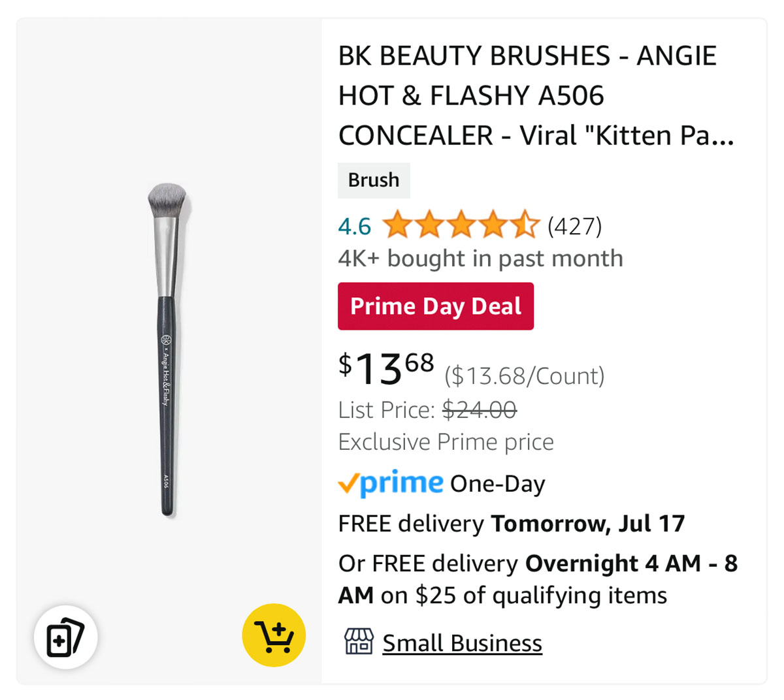The image size is (784, 700).
Task: Click the star rating graphic
Action: tap(461, 225)
